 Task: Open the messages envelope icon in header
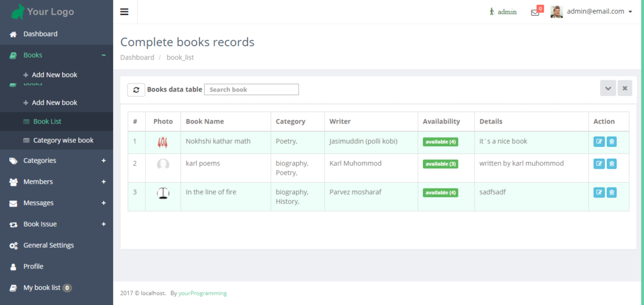[535, 12]
